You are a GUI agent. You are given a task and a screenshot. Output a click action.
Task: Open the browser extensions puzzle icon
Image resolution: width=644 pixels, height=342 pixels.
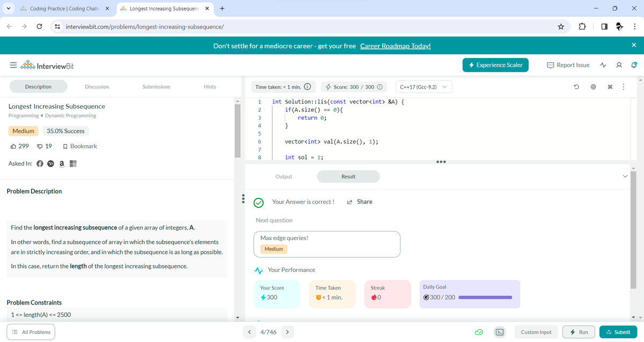[582, 26]
